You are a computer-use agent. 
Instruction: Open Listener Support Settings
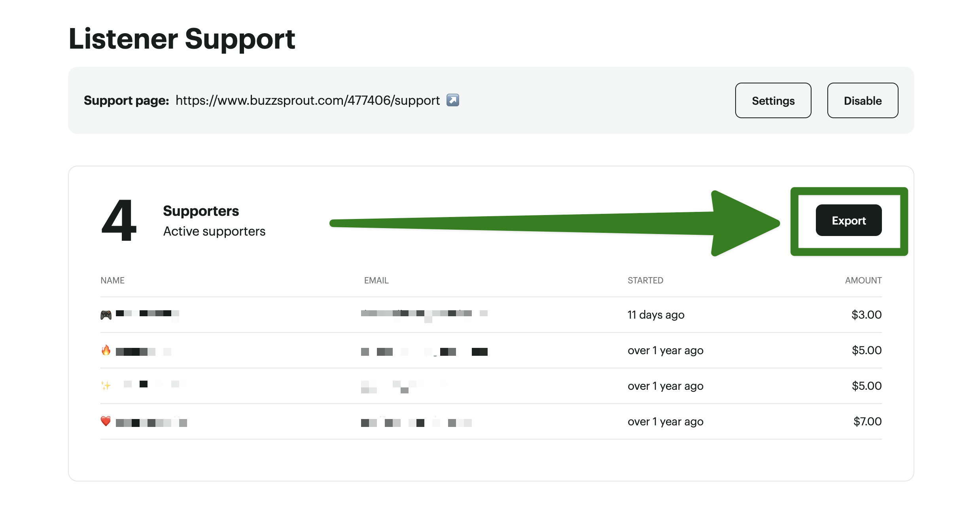point(773,100)
